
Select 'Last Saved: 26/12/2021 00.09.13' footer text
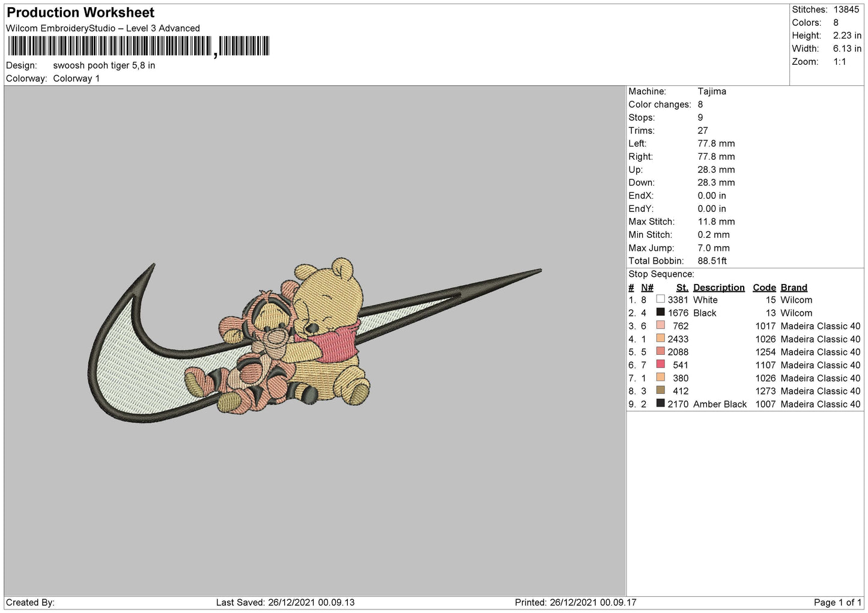pyautogui.click(x=285, y=602)
